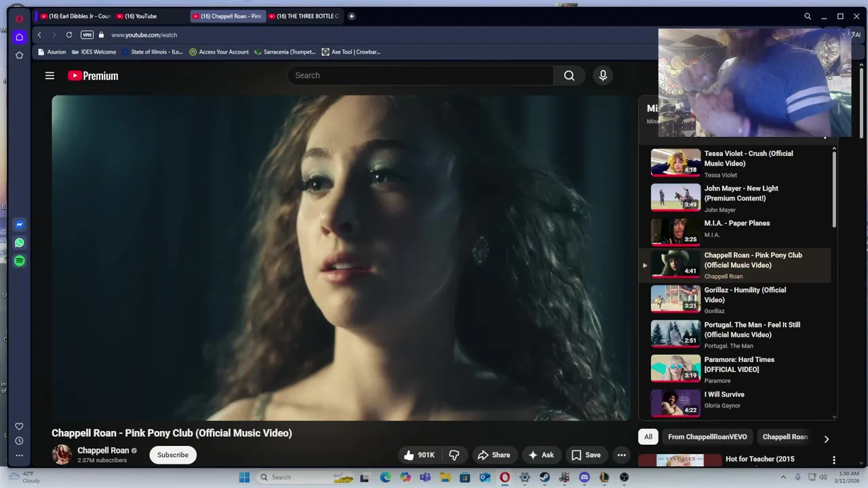Open Spotify in Opera sidebar
Viewport: 868px width, 488px height.
20,261
